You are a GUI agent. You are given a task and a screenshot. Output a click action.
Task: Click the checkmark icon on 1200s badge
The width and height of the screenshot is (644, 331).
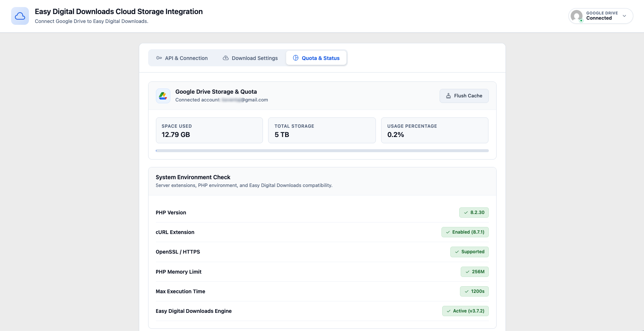pyautogui.click(x=467, y=291)
